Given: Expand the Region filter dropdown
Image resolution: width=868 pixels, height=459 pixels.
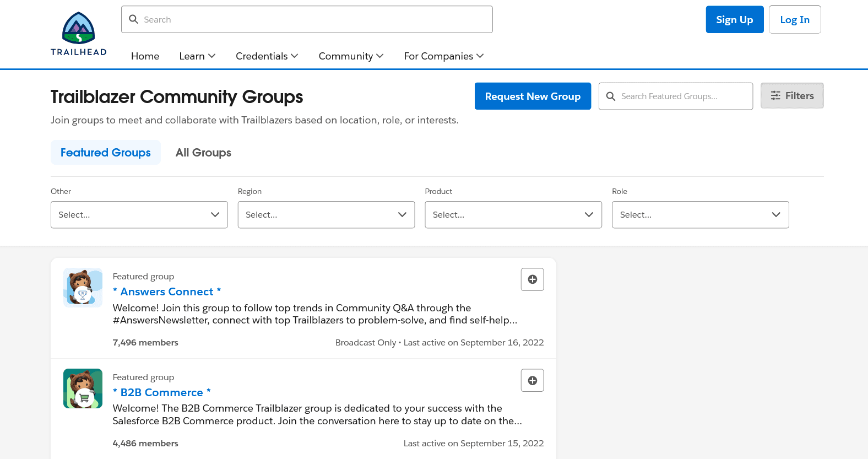Looking at the screenshot, I should point(326,215).
